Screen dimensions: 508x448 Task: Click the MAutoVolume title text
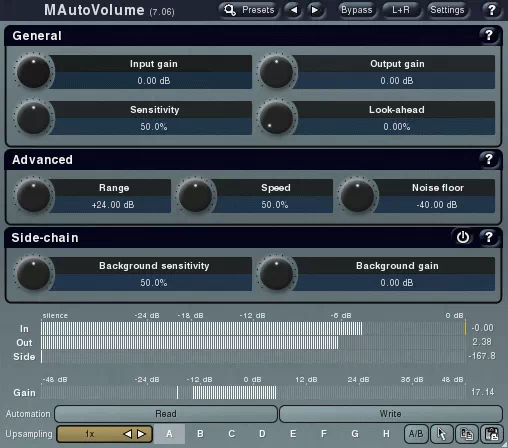(x=94, y=10)
